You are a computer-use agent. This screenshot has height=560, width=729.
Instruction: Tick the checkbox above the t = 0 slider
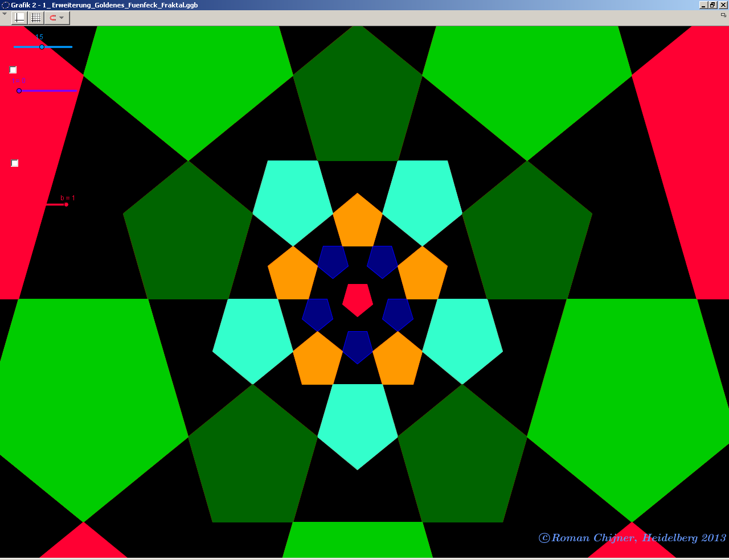[x=13, y=70]
